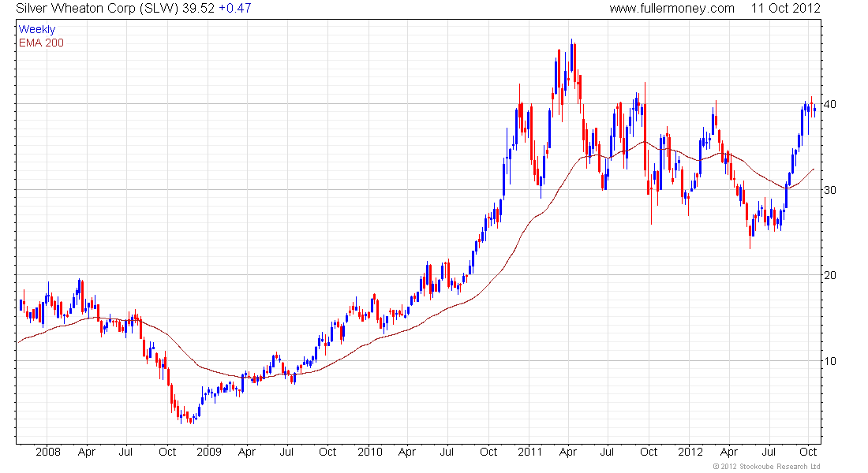
Task: Select the Apr label between 2009 and 2010
Action: [x=247, y=452]
